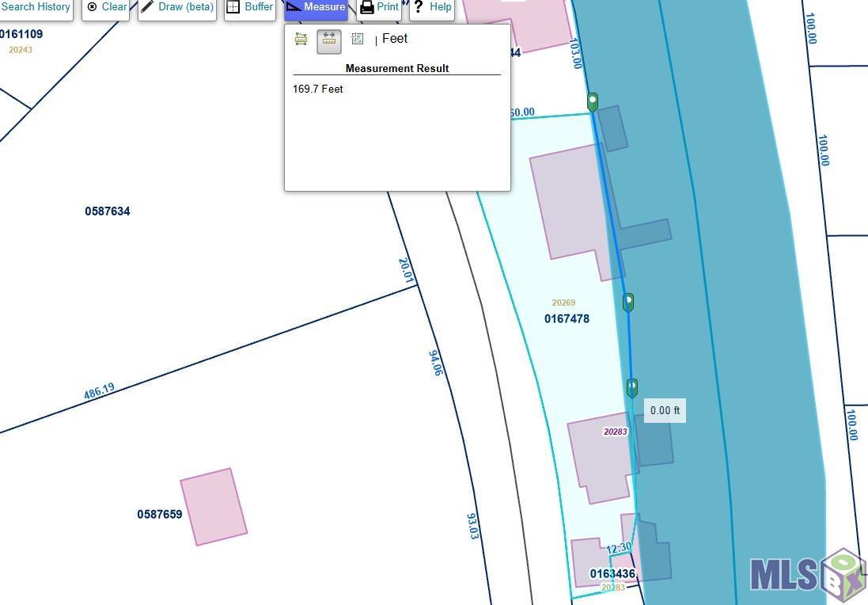Click the Clear toolbar button

pos(106,8)
